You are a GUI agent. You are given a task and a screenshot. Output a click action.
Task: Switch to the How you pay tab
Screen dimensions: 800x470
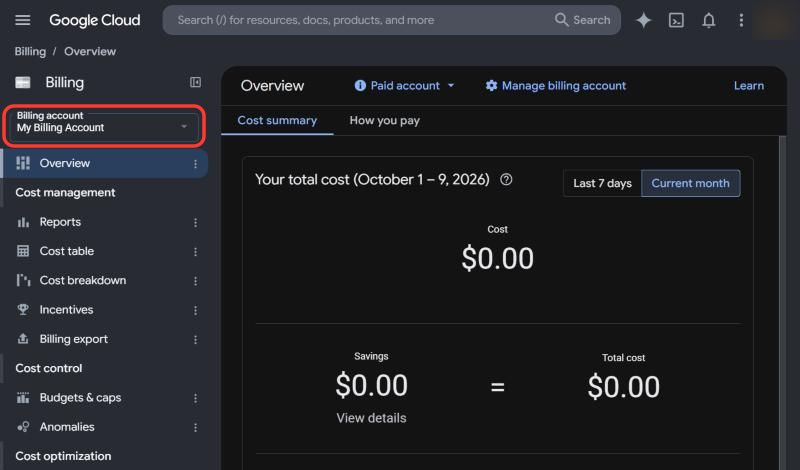385,120
